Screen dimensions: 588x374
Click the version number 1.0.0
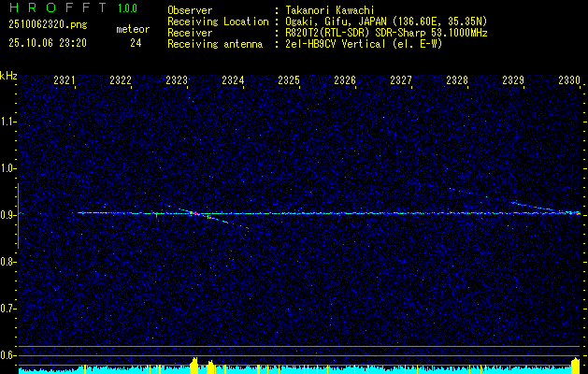[x=127, y=8]
